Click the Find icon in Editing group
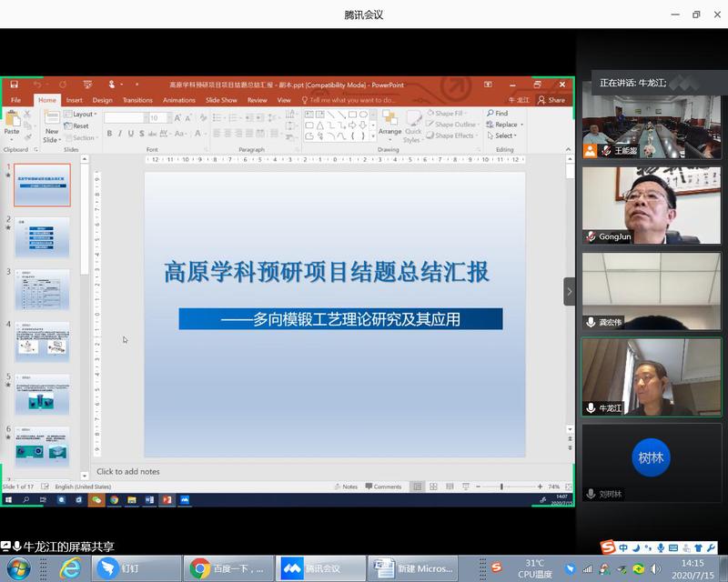Viewport: 728px width, 582px height. click(x=497, y=114)
